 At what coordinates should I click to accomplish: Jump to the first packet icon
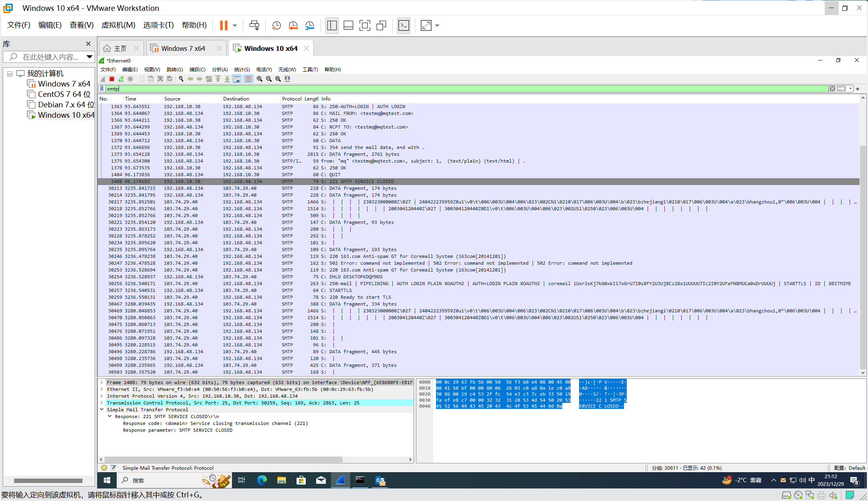(218, 79)
